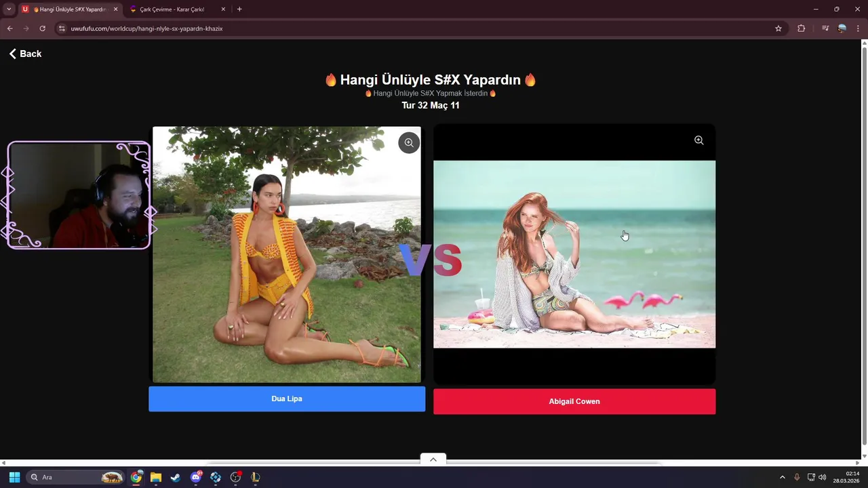Viewport: 868px width, 488px height.
Task: Close the Çark Çevirme browser tab
Action: [x=223, y=9]
